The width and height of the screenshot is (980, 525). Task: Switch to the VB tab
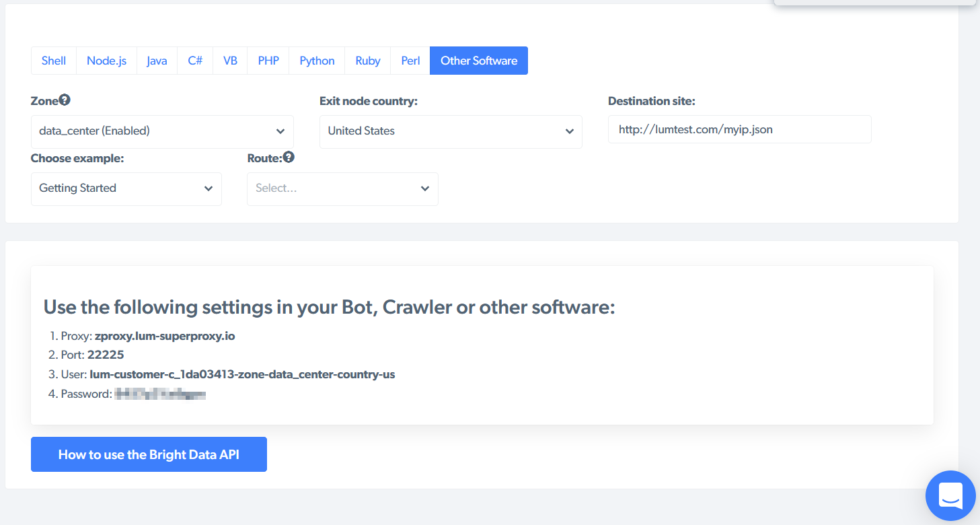(x=230, y=61)
